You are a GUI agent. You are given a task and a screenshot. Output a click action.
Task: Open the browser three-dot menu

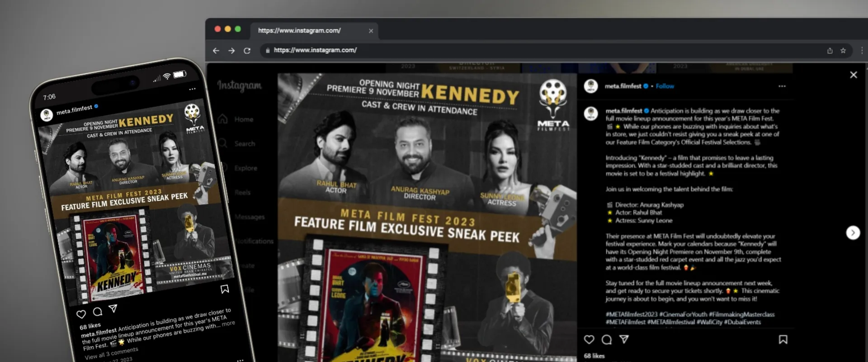click(862, 51)
